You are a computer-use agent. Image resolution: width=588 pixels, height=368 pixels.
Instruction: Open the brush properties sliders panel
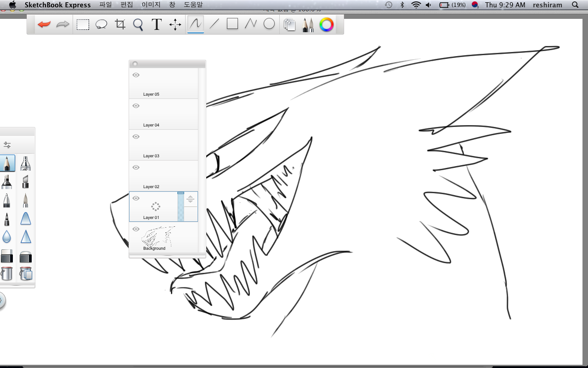pos(7,145)
